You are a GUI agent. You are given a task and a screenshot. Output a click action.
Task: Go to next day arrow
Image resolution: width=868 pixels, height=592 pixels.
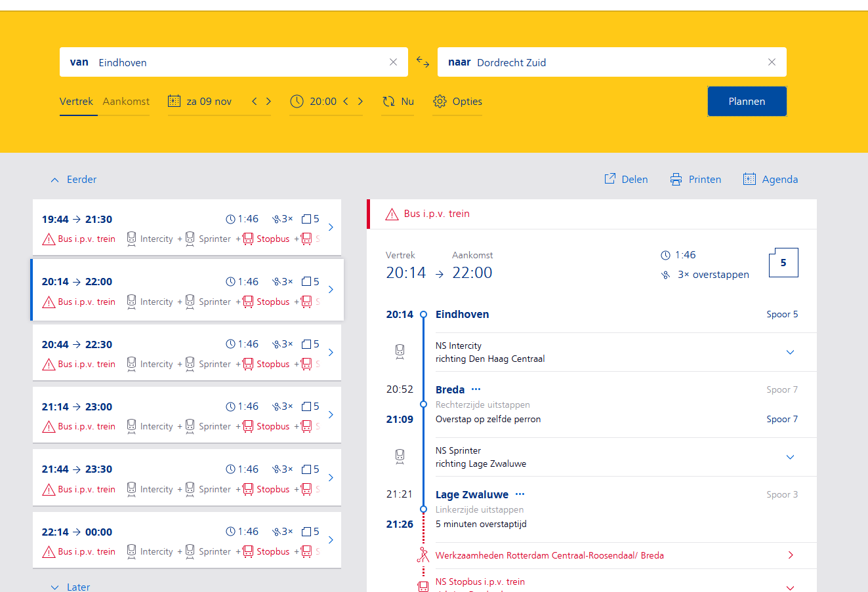pyautogui.click(x=268, y=101)
